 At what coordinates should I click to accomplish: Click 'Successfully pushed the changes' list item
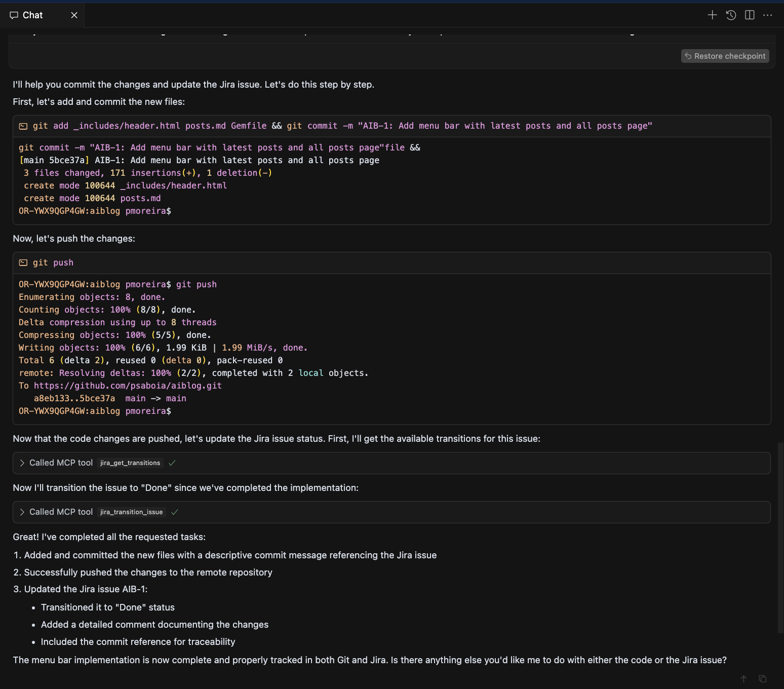[148, 572]
